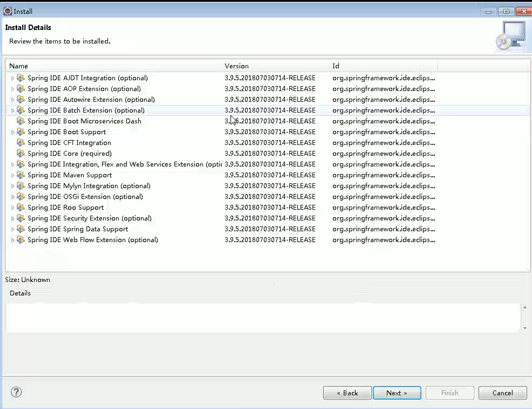532x409 pixels.
Task: Select row Spring IDE Boot Microservices Dash
Action: pyautogui.click(x=267, y=121)
